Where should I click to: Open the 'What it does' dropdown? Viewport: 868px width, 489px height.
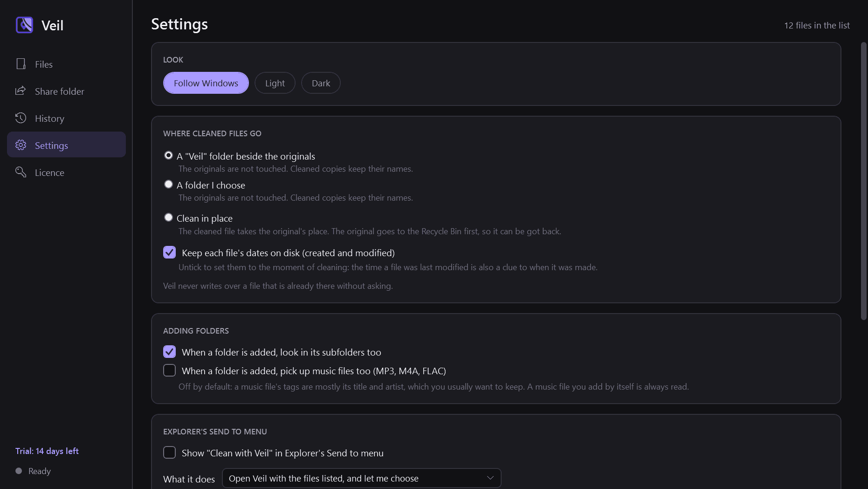[362, 478]
